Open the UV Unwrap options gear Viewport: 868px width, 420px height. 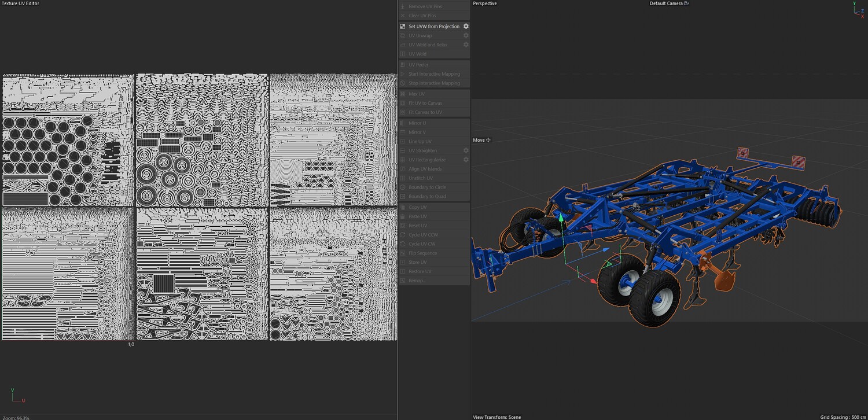click(466, 36)
